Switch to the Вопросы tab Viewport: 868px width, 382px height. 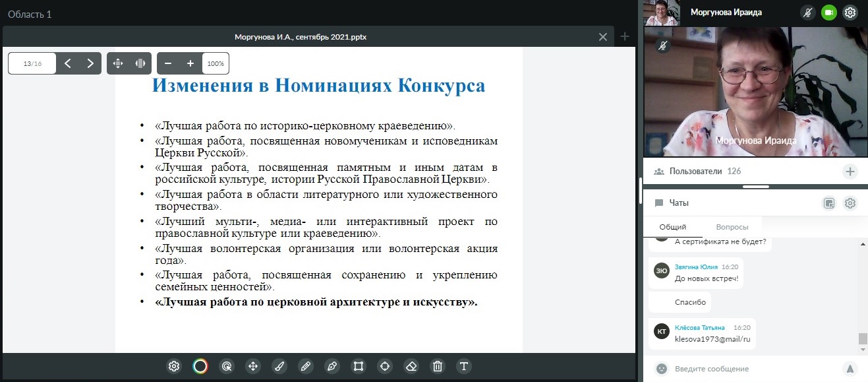pos(732,227)
